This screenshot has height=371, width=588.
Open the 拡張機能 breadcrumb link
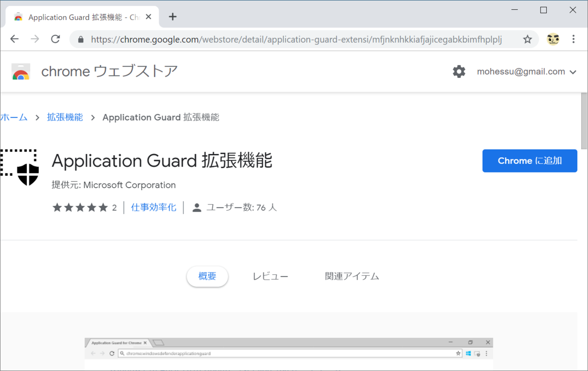[65, 117]
